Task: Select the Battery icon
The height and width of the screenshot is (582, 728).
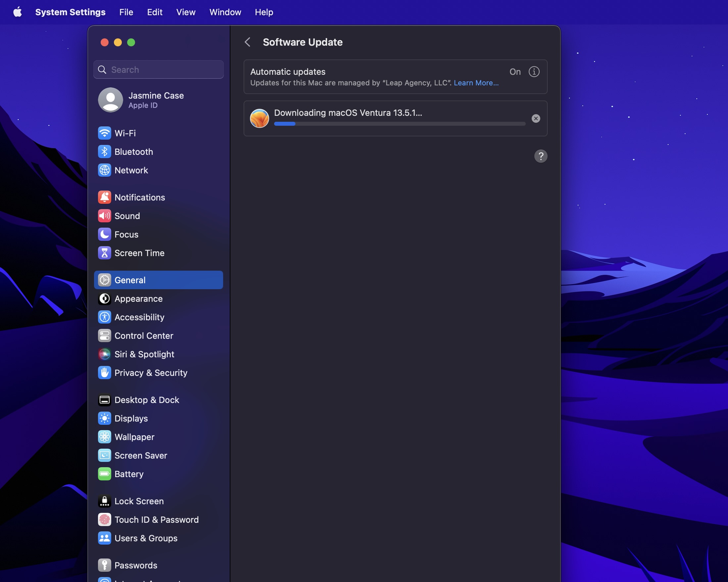Action: (x=104, y=474)
